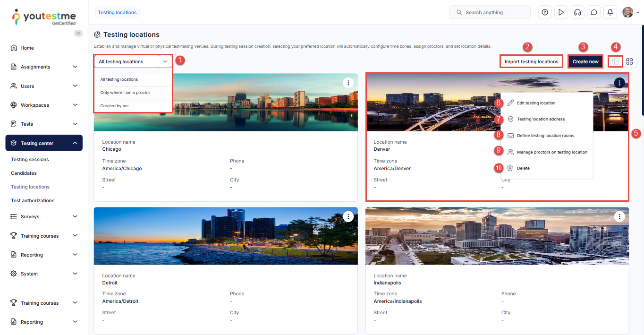644x335 pixels.
Task: Select 'Manage proctors on testing location'
Action: tap(547, 152)
